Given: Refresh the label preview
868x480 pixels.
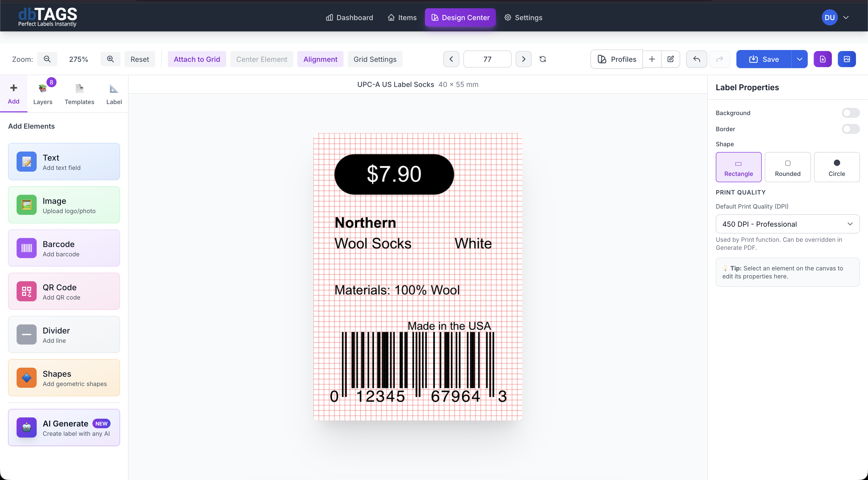Looking at the screenshot, I should pyautogui.click(x=543, y=59).
